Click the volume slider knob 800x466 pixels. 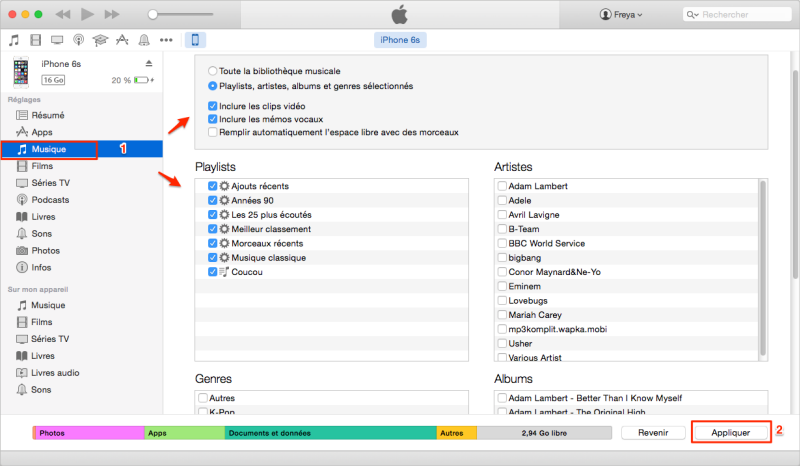[152, 15]
